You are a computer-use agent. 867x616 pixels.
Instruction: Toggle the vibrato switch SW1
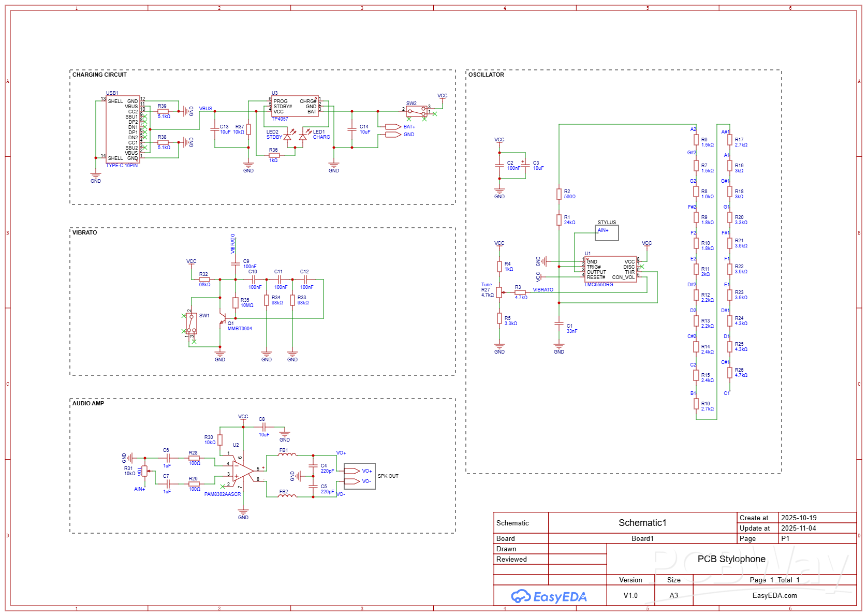pos(193,324)
